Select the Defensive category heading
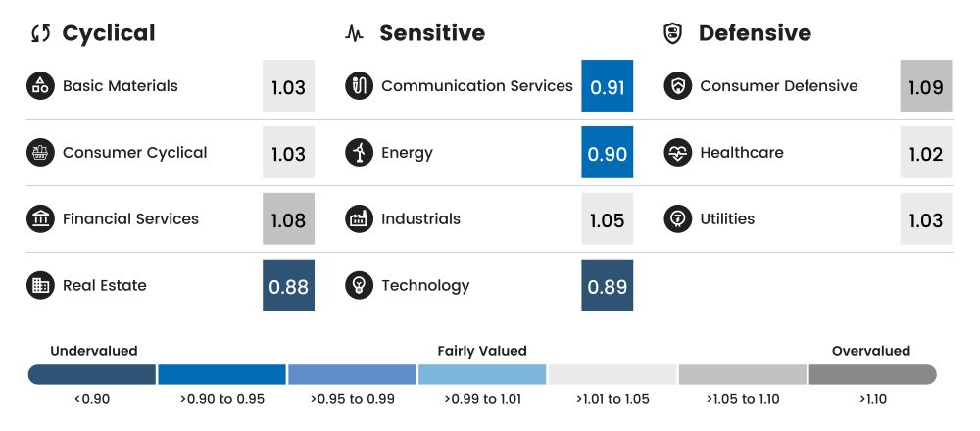 (x=755, y=33)
